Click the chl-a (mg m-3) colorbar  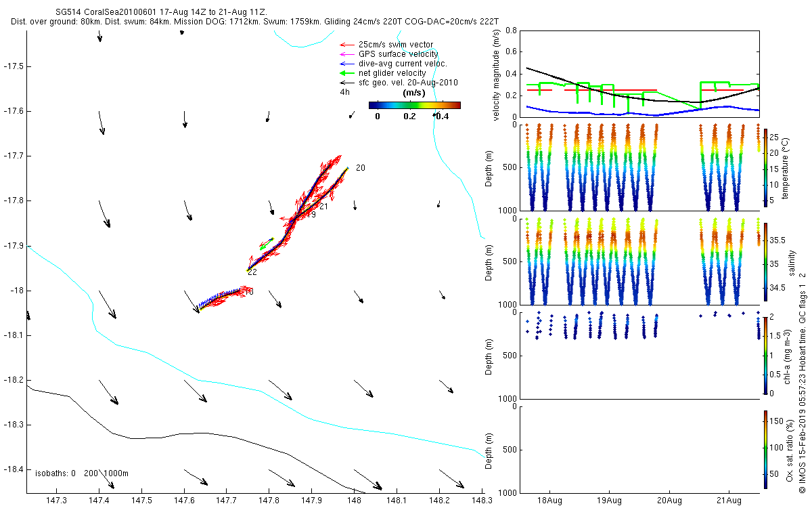point(765,355)
